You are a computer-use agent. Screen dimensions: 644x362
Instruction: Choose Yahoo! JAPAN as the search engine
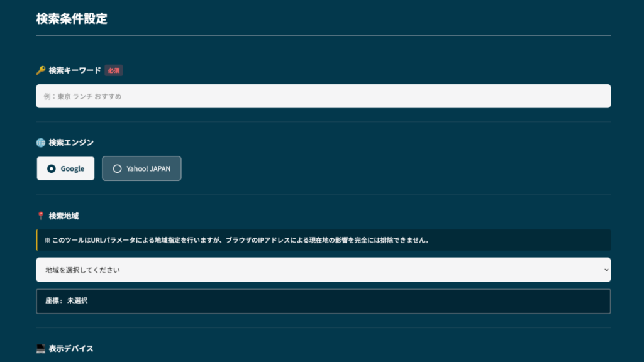(142, 168)
